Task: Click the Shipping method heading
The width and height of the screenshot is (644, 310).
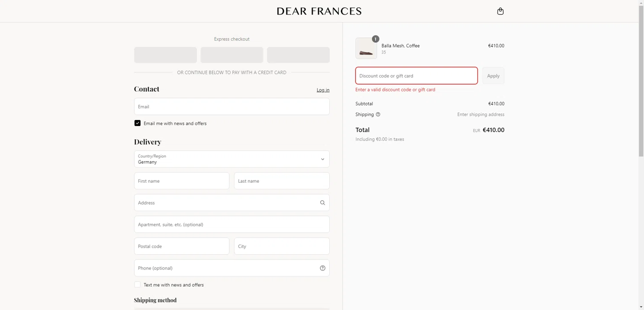Action: point(155,300)
